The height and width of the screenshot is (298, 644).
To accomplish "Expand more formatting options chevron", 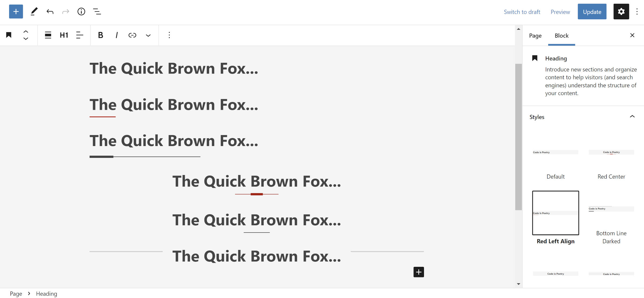I will point(148,35).
